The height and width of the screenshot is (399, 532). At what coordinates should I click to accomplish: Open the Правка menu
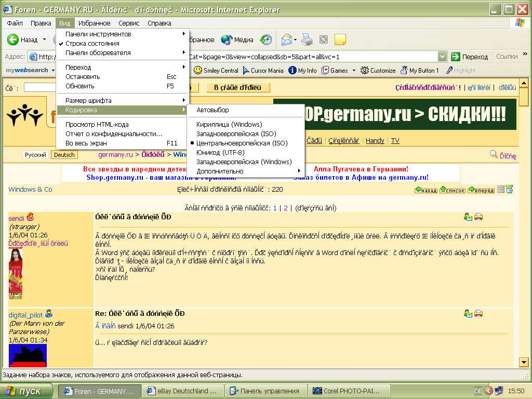click(41, 23)
